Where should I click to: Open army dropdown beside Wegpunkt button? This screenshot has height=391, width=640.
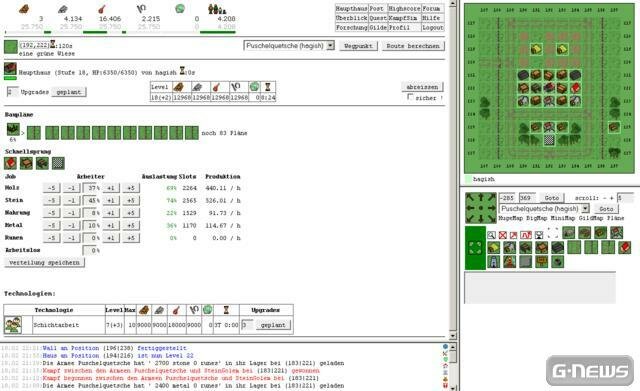[x=289, y=46]
